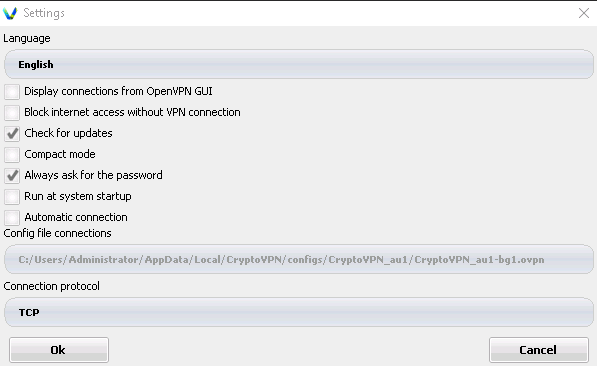Enable Display connections from OpenVPN GUI checkbox
The height and width of the screenshot is (366, 597).
coord(12,92)
